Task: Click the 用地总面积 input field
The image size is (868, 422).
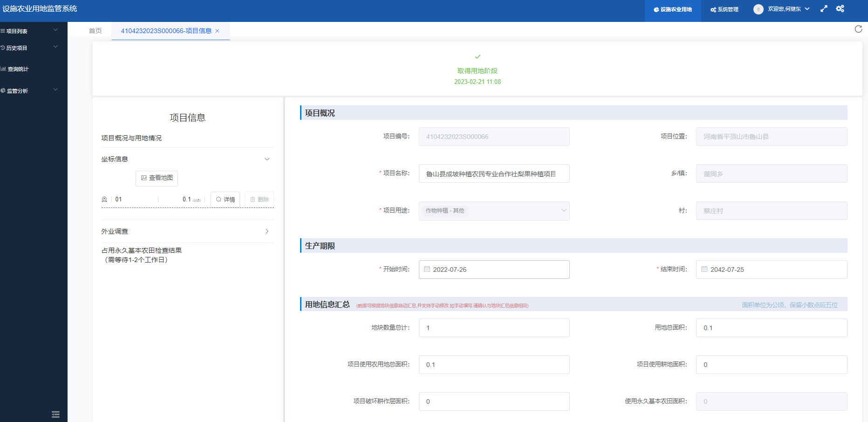Action: tap(772, 328)
